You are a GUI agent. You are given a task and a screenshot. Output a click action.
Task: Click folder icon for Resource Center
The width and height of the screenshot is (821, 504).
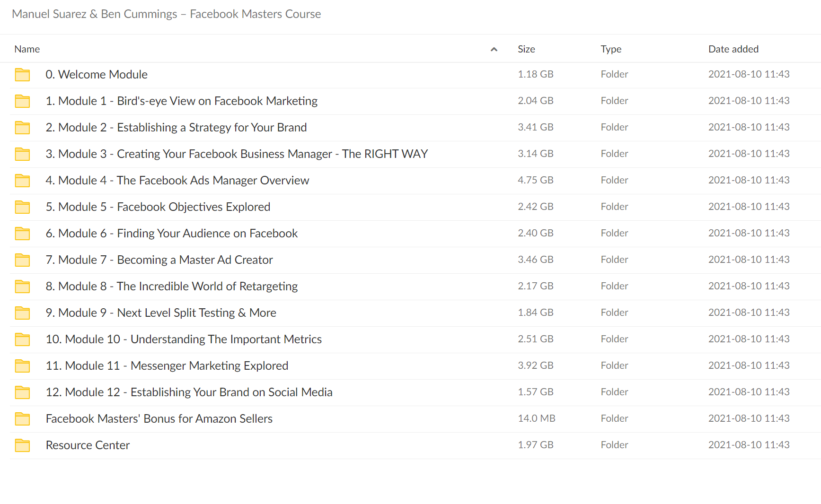tap(22, 445)
